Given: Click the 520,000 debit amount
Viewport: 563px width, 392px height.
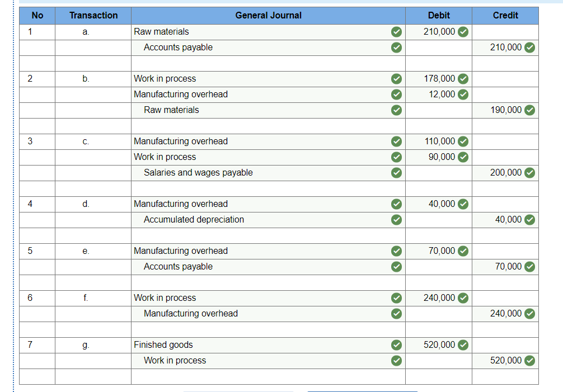Looking at the screenshot, I should point(439,345).
